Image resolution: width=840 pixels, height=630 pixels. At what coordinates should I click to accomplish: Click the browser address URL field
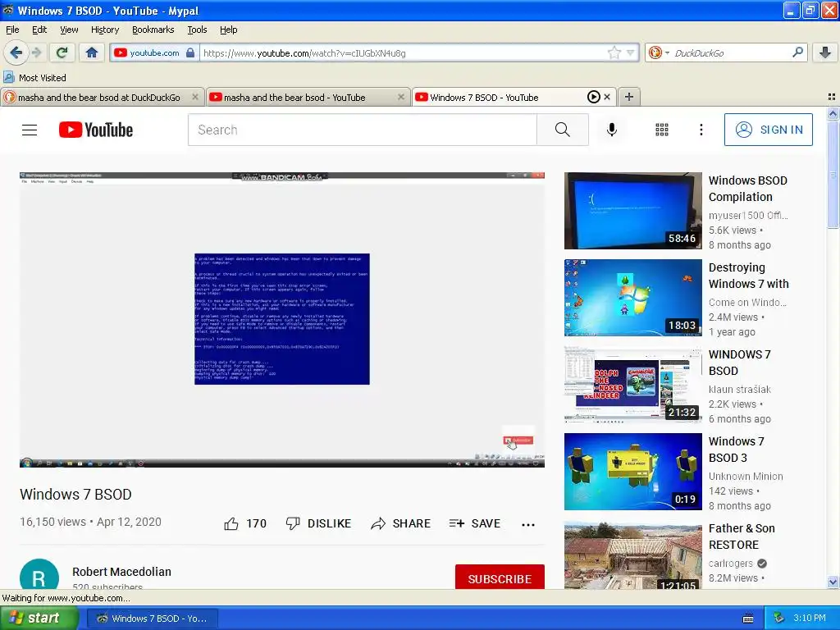pyautogui.click(x=404, y=52)
